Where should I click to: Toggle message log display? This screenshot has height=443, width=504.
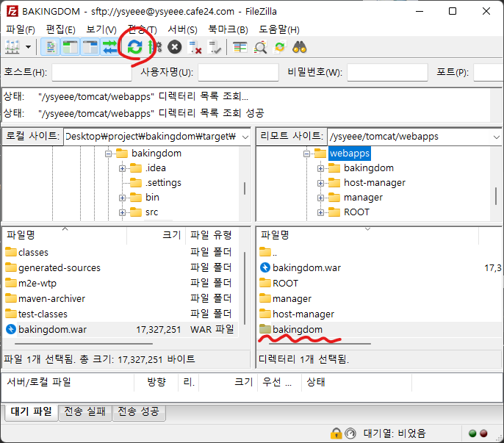coord(50,47)
